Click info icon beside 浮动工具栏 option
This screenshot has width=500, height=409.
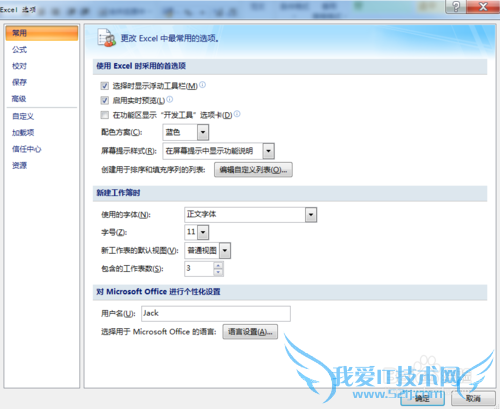tap(202, 85)
